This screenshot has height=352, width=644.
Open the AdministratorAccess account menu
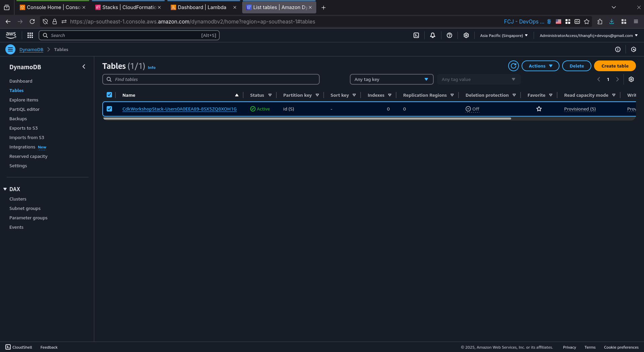(589, 35)
